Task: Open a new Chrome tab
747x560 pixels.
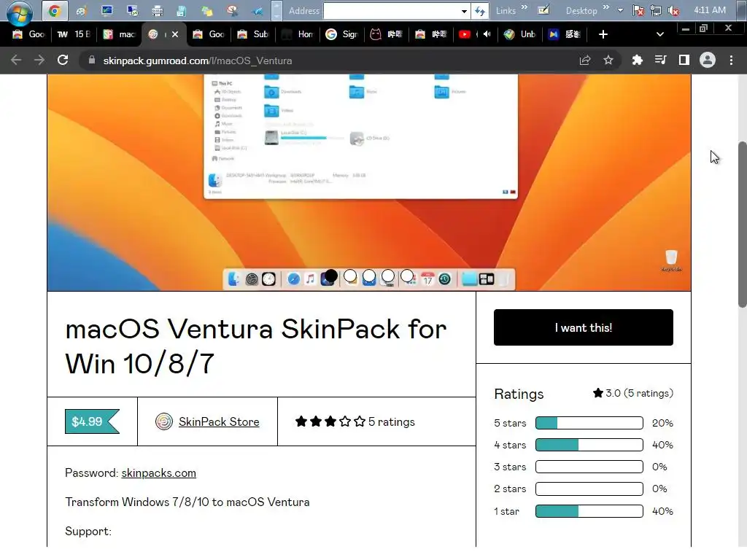Action: tap(603, 34)
